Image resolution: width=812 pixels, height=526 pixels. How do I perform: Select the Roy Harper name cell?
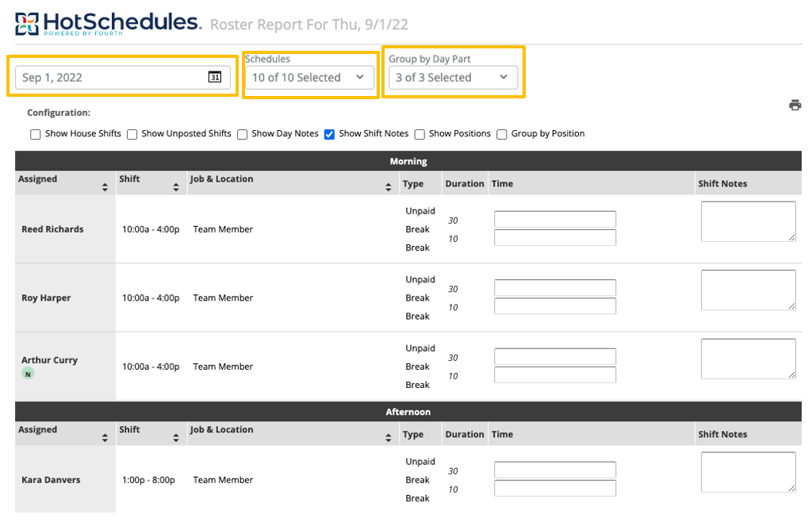pos(65,298)
